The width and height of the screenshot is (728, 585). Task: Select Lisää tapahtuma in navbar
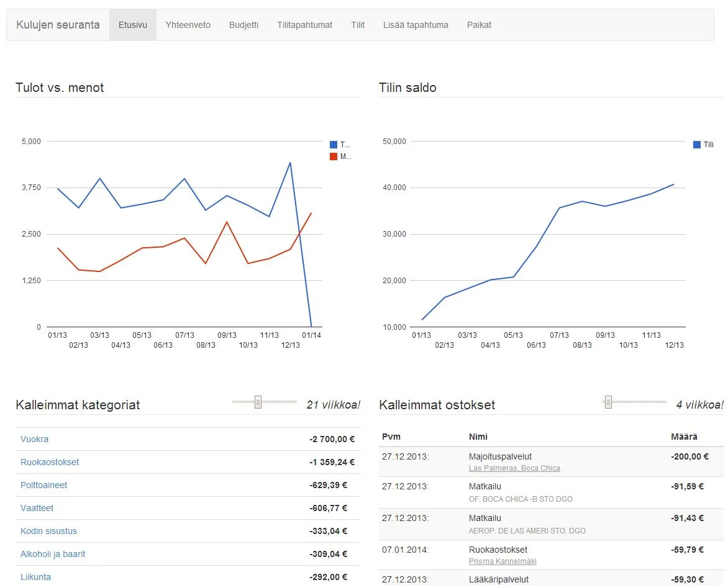[x=416, y=25]
